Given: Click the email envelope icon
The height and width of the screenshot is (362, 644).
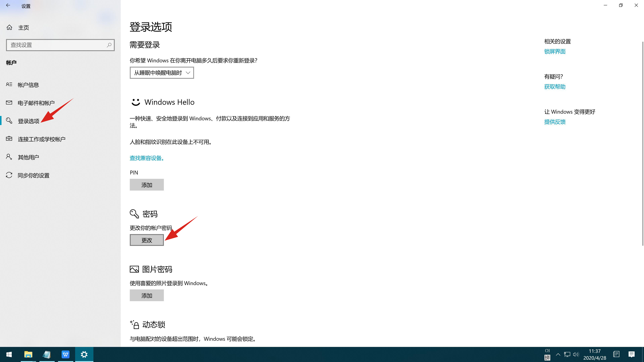Looking at the screenshot, I should tap(9, 103).
